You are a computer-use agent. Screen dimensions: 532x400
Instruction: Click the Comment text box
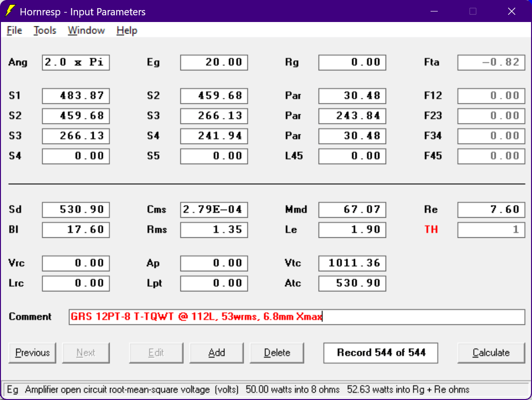pos(297,317)
